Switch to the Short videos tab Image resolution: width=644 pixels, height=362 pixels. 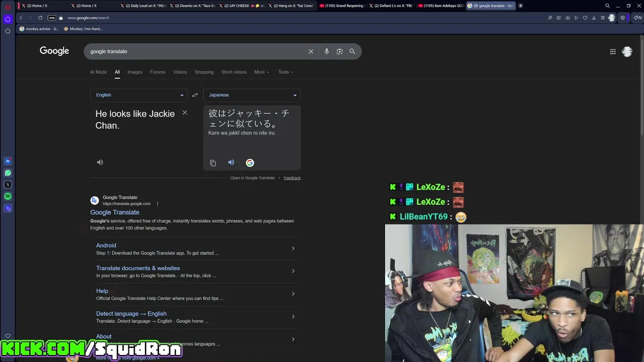point(234,72)
